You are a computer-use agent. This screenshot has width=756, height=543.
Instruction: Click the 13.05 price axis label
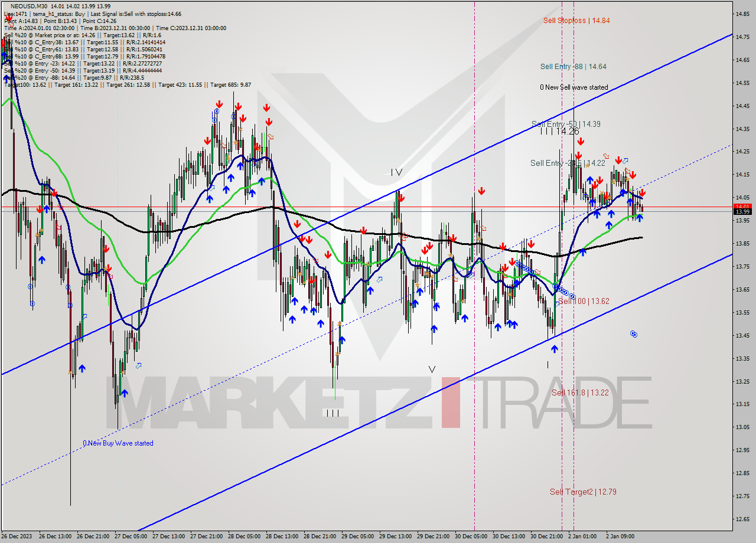click(x=743, y=427)
